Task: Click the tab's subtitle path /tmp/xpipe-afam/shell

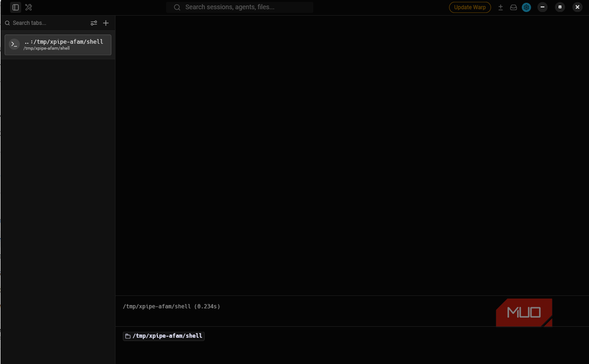Action: pyautogui.click(x=47, y=48)
